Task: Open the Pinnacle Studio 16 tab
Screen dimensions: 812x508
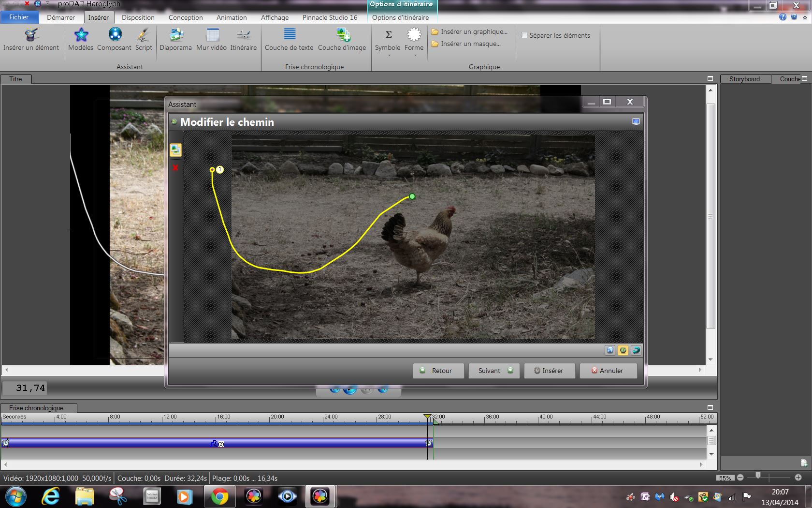Action: (x=330, y=17)
